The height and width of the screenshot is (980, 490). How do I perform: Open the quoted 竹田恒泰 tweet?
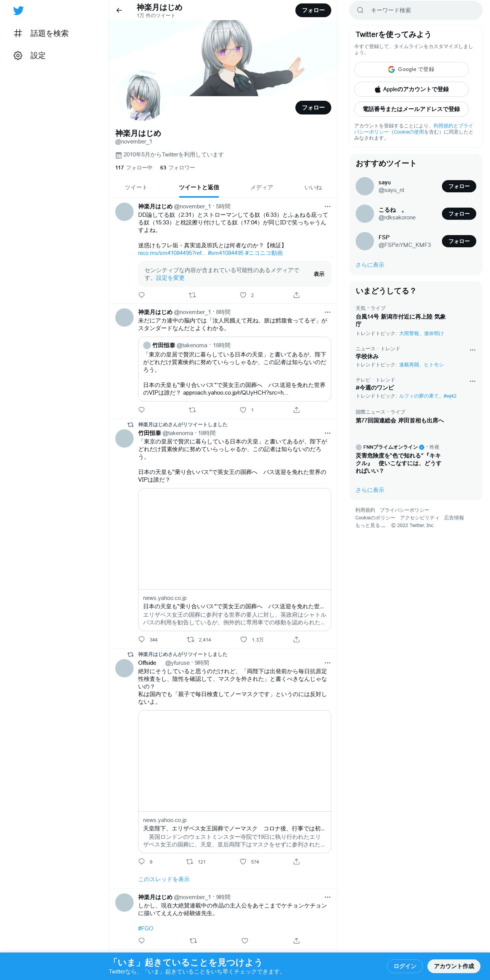(234, 369)
